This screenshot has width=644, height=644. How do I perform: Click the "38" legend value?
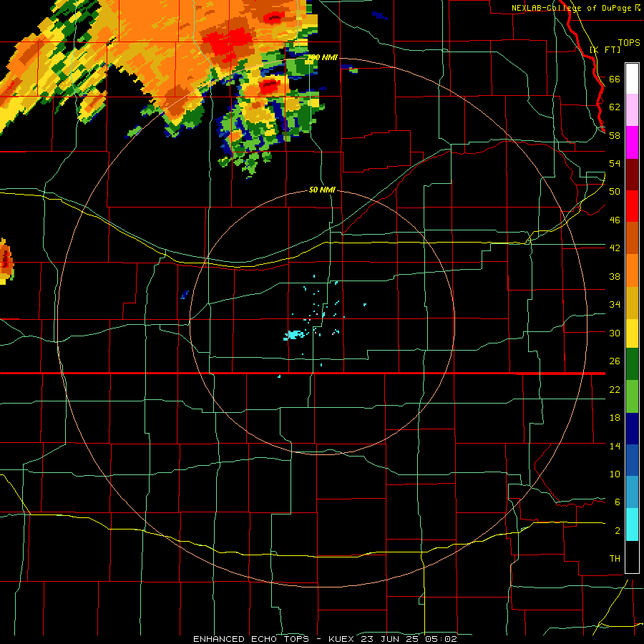pyautogui.click(x=615, y=276)
